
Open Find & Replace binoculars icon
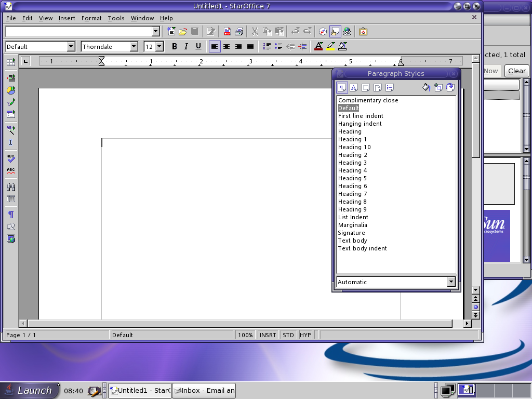pos(11,187)
